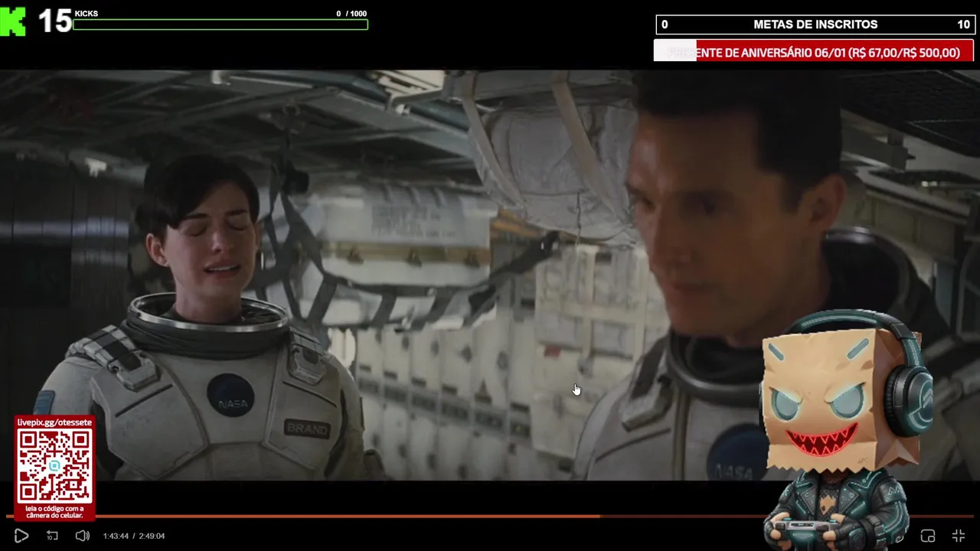Screen dimensions: 980x551
Task: Click the METAS DE INSCRITOS goal bar
Action: point(815,24)
